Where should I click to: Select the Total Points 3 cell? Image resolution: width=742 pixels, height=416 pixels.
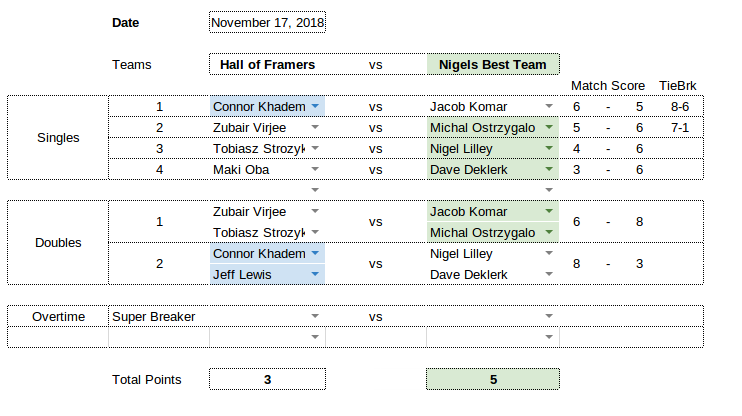click(267, 379)
